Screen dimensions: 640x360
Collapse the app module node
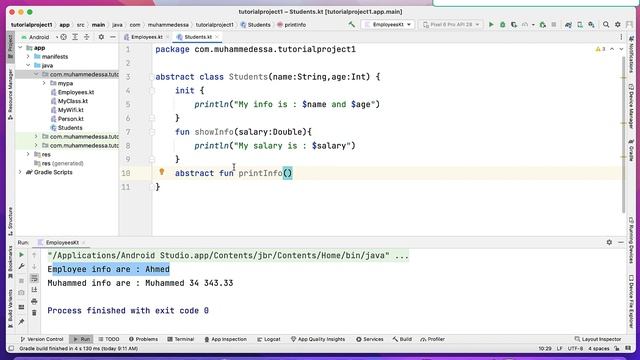[x=20, y=48]
